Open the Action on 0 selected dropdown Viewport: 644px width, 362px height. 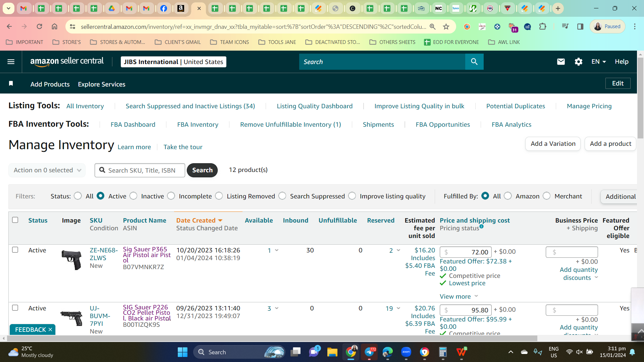click(x=47, y=170)
